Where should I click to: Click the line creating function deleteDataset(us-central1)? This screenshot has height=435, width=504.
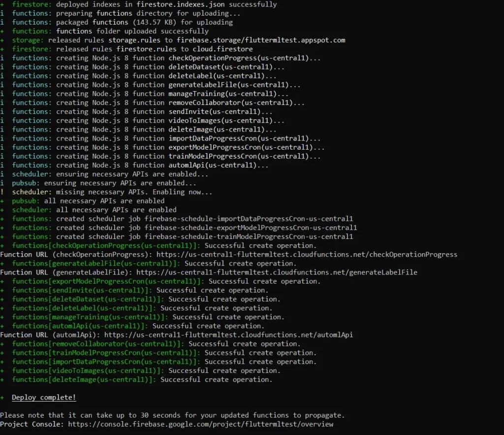click(142, 67)
